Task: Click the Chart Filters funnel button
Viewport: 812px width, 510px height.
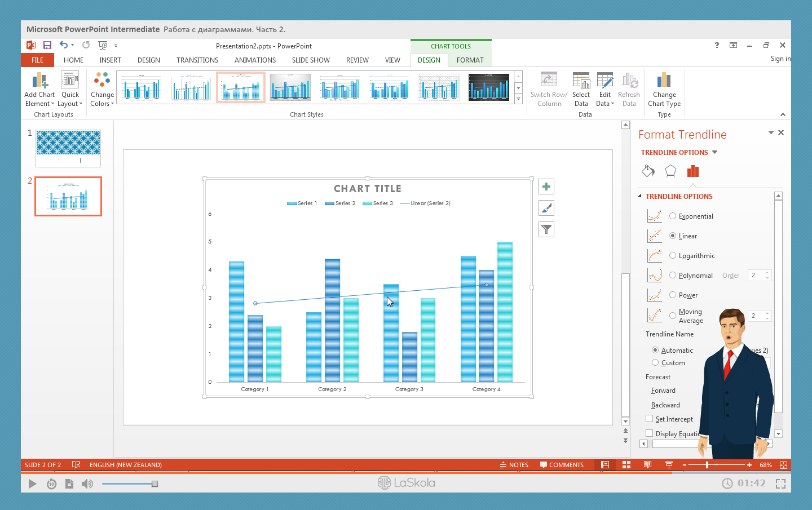Action: (546, 229)
